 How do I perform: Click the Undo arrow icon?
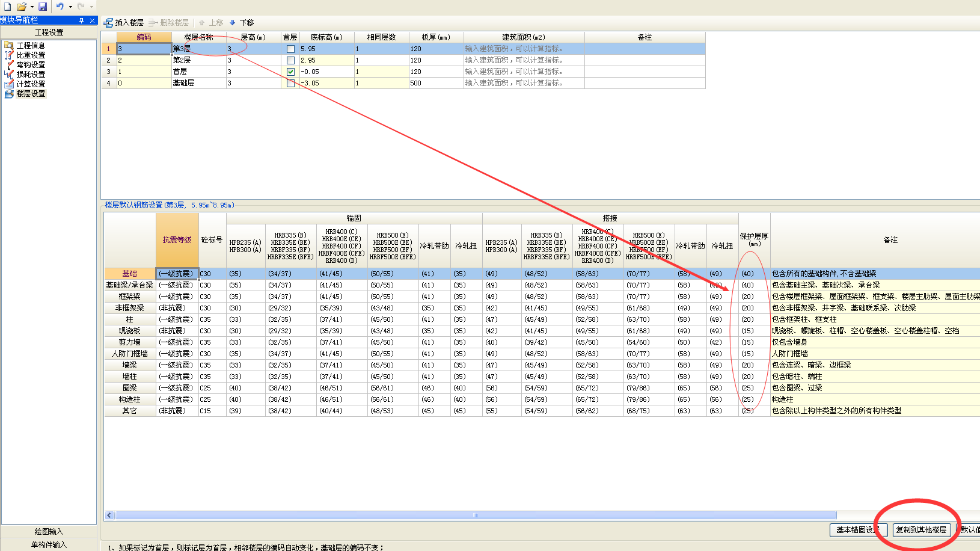pyautogui.click(x=60, y=6)
